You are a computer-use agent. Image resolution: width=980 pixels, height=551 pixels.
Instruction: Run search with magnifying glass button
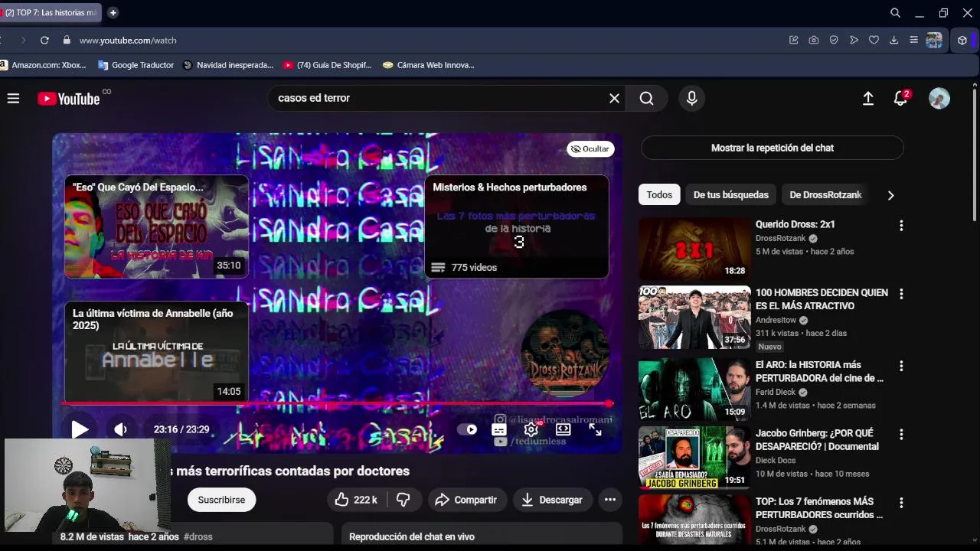646,98
